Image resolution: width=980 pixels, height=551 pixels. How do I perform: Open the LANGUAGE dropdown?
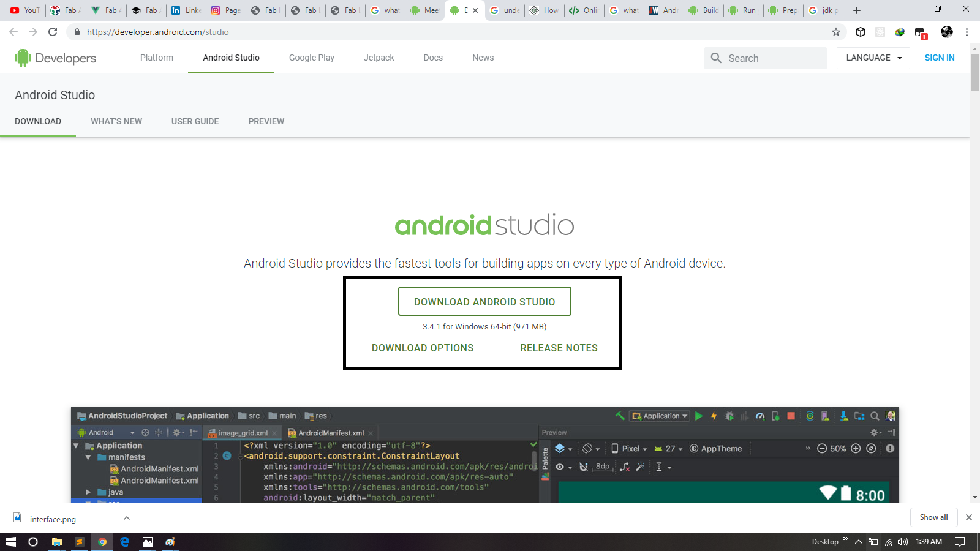(873, 58)
